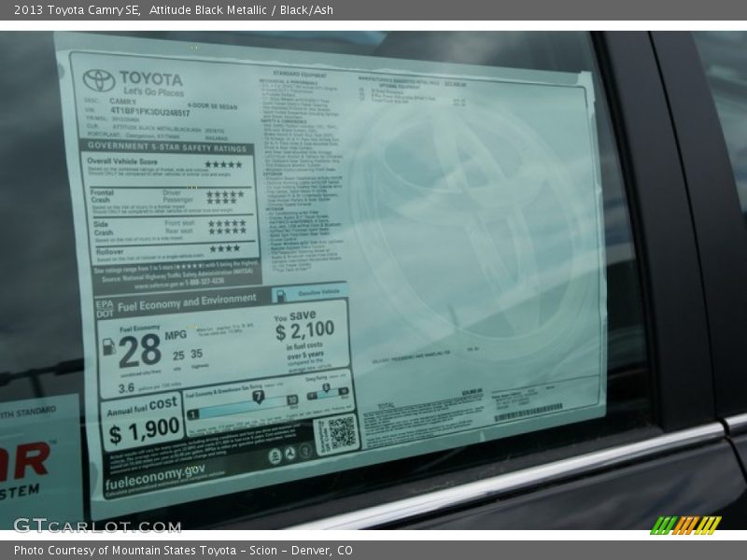Viewport: 747px width, 560px height.
Task: Click the Side Crash Rear seat stars
Action: pos(227,231)
